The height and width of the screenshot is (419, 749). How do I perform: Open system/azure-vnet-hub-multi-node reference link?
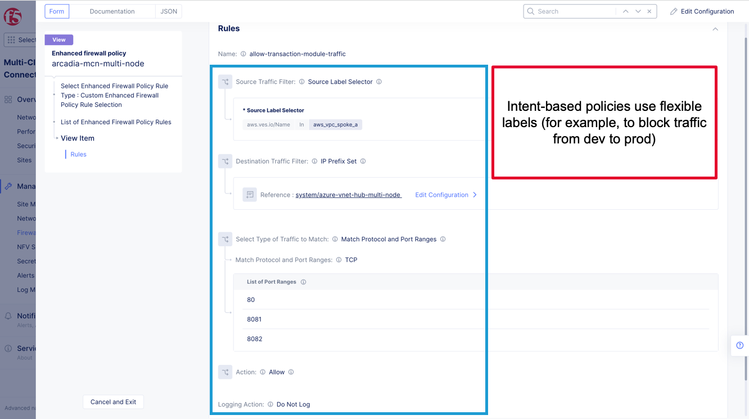click(348, 195)
